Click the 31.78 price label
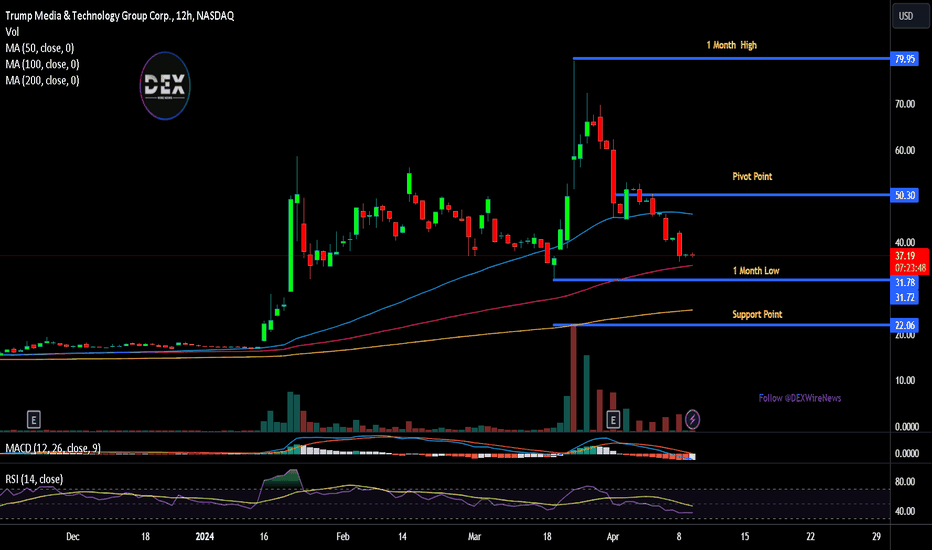Image resolution: width=932 pixels, height=550 pixels. coord(905,282)
